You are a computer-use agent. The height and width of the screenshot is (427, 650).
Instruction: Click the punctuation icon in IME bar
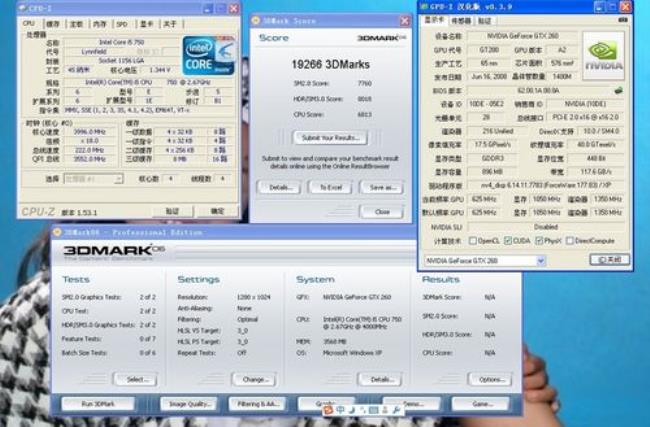362,410
